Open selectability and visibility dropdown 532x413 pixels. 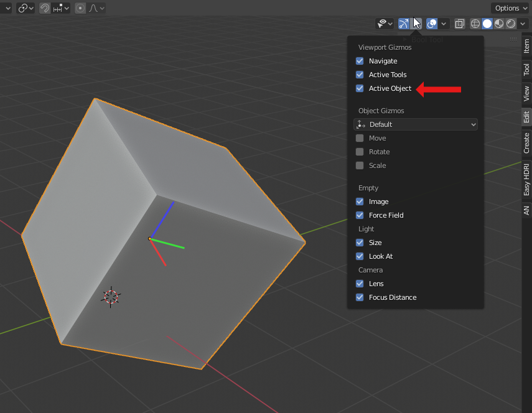pyautogui.click(x=385, y=24)
